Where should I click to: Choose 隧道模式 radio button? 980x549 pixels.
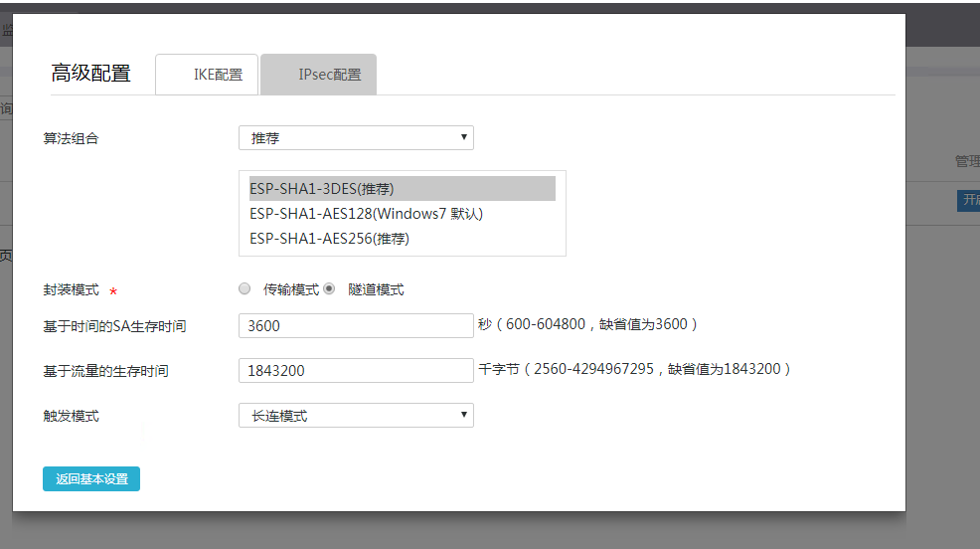click(x=329, y=288)
